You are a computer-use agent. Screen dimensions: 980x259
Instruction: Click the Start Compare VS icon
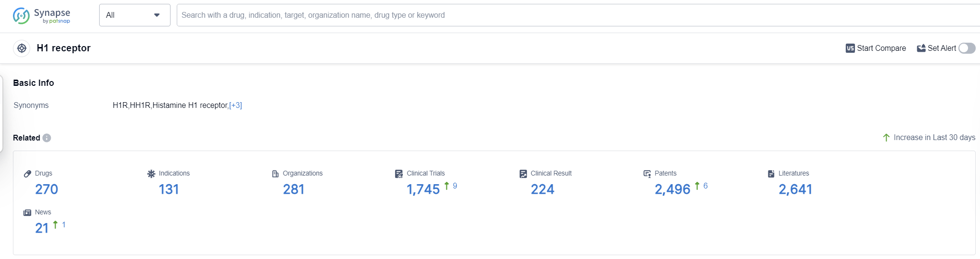coord(850,48)
